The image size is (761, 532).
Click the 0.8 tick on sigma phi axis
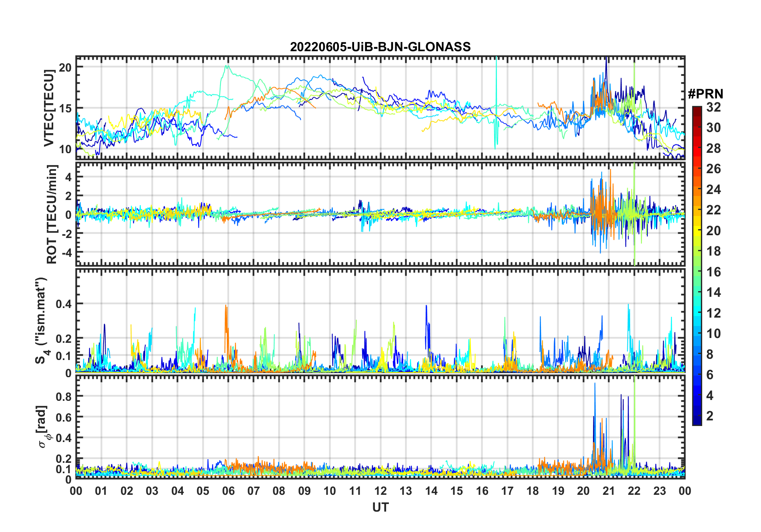(x=64, y=396)
